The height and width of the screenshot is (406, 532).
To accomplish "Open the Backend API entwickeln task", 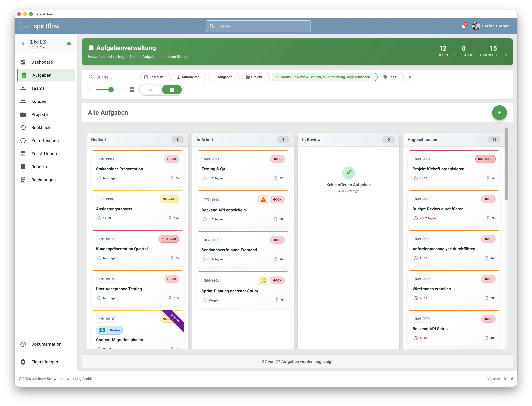I will pos(243,209).
